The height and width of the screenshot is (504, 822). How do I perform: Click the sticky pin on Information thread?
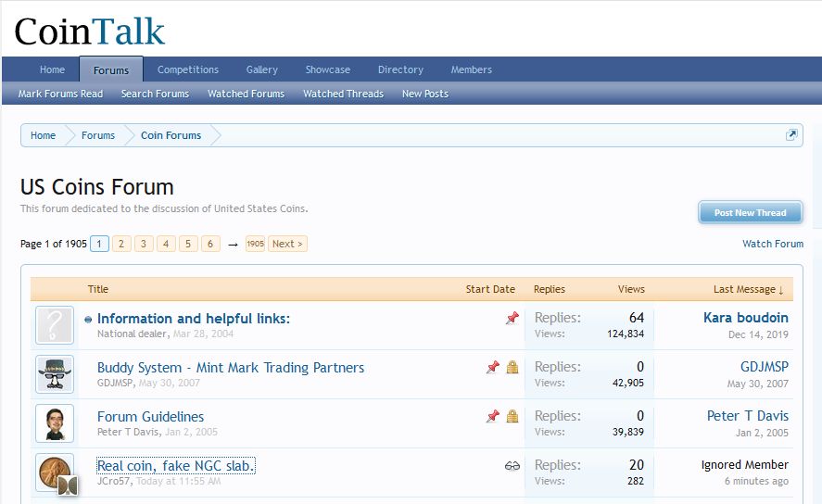[512, 319]
